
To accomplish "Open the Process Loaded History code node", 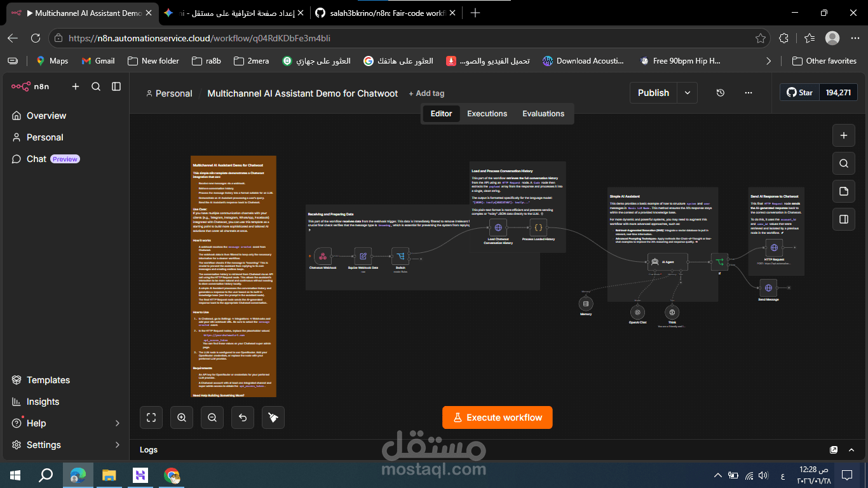I will pyautogui.click(x=538, y=227).
